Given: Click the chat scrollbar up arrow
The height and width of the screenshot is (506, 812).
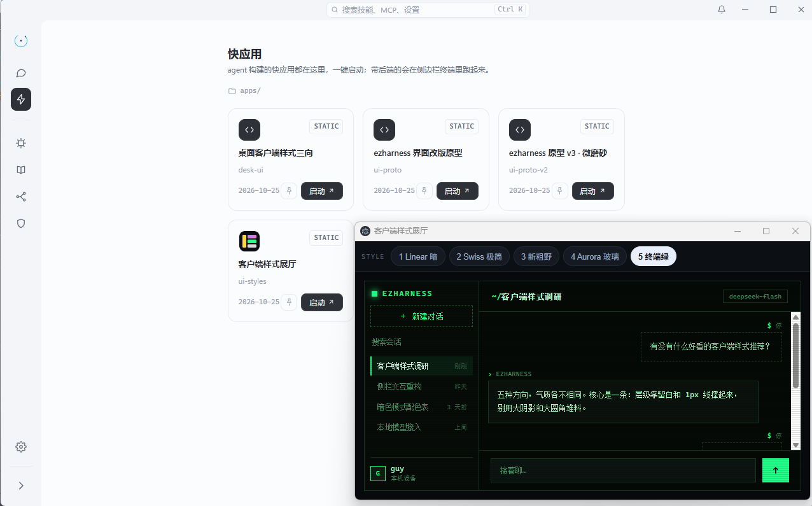Looking at the screenshot, I should (795, 317).
